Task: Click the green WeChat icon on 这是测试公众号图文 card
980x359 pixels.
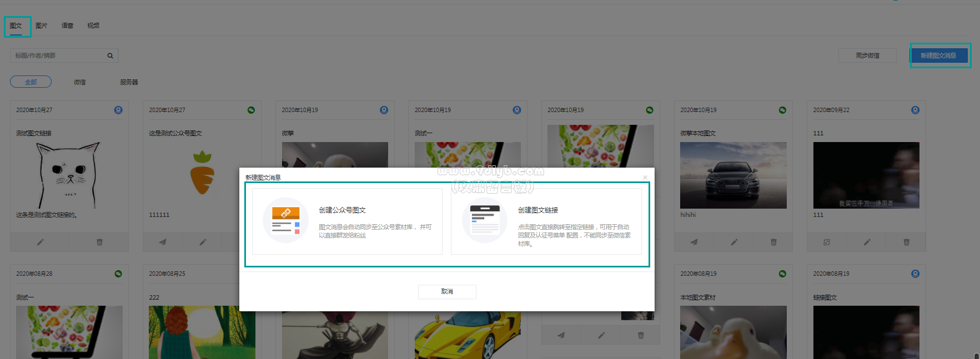Action: pyautogui.click(x=251, y=110)
